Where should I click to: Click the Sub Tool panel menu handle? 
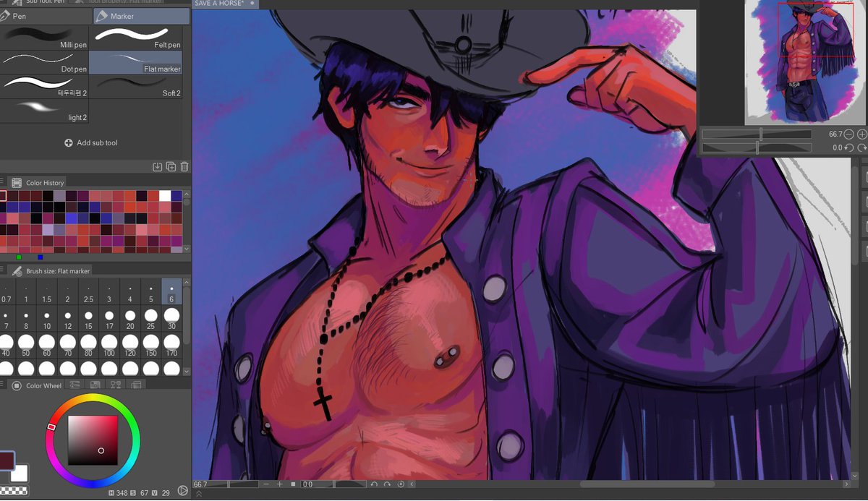[x=2, y=2]
